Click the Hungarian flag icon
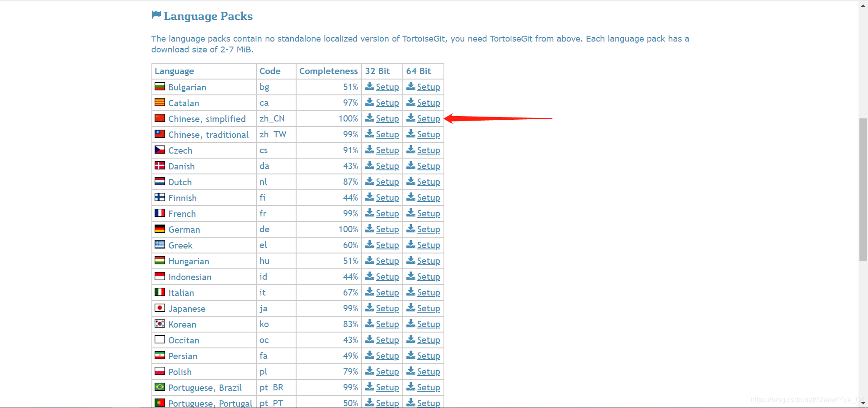The width and height of the screenshot is (868, 408). coord(160,260)
